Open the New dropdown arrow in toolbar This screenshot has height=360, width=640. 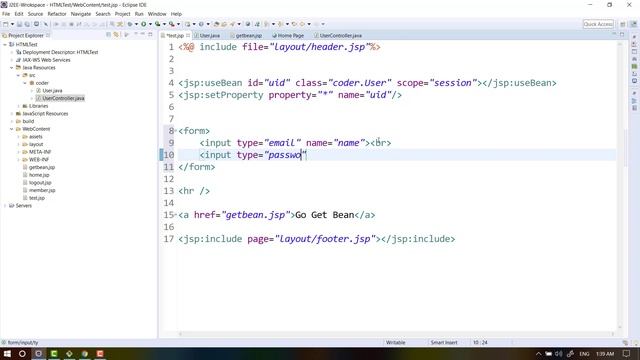tap(12, 24)
